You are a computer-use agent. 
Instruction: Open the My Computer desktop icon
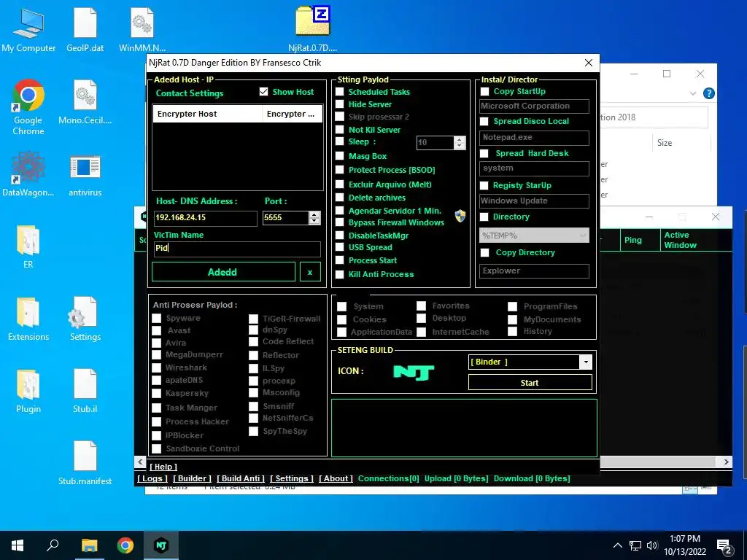point(28,30)
